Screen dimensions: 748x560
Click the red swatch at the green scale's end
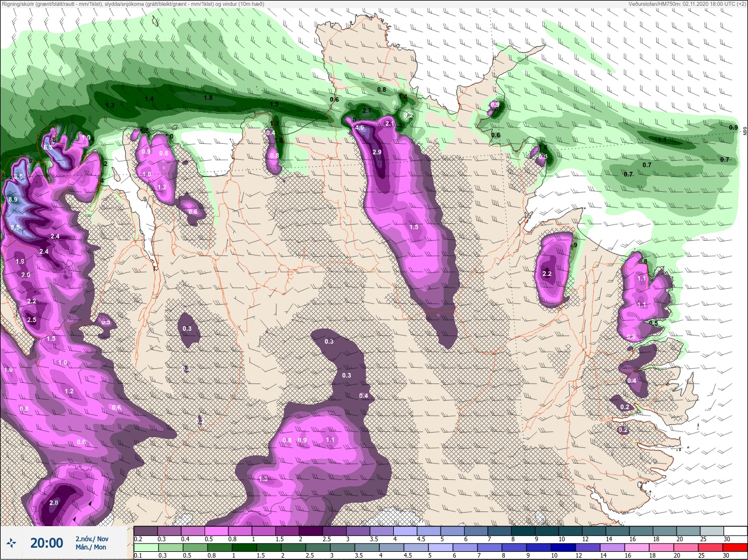(x=735, y=548)
